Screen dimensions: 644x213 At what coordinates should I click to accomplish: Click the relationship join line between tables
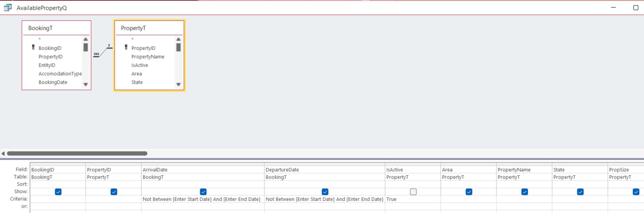[x=102, y=51]
